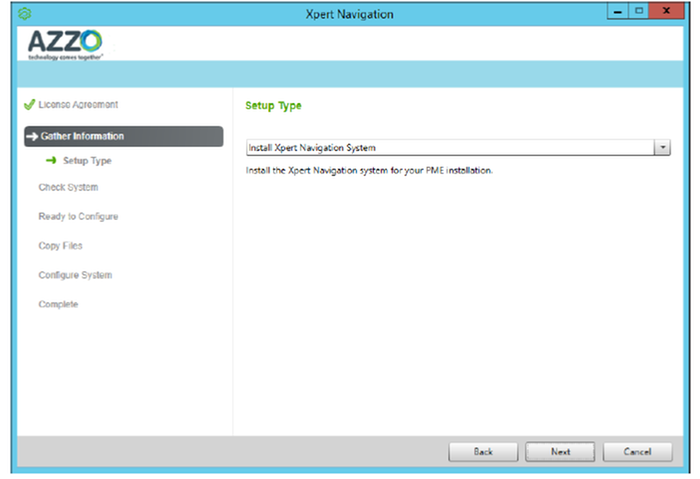
Task: Select the Complete step
Action: coord(58,304)
